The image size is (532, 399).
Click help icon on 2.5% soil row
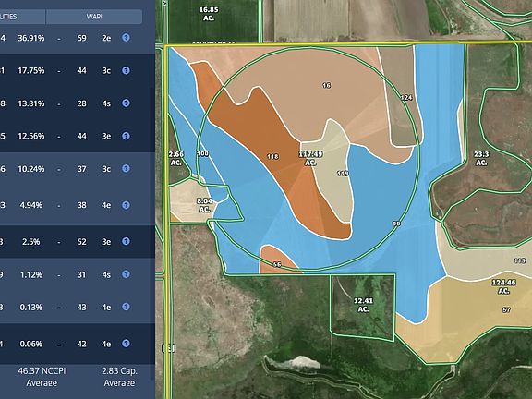click(126, 241)
